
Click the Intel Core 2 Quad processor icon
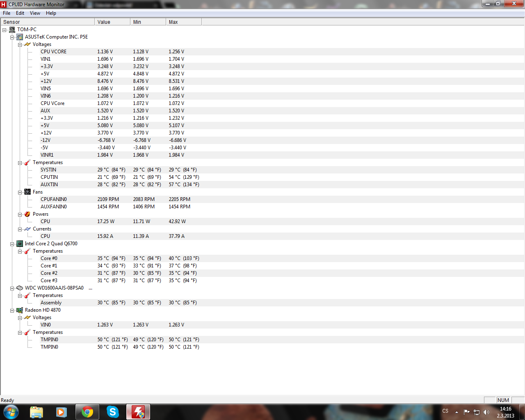(x=20, y=244)
